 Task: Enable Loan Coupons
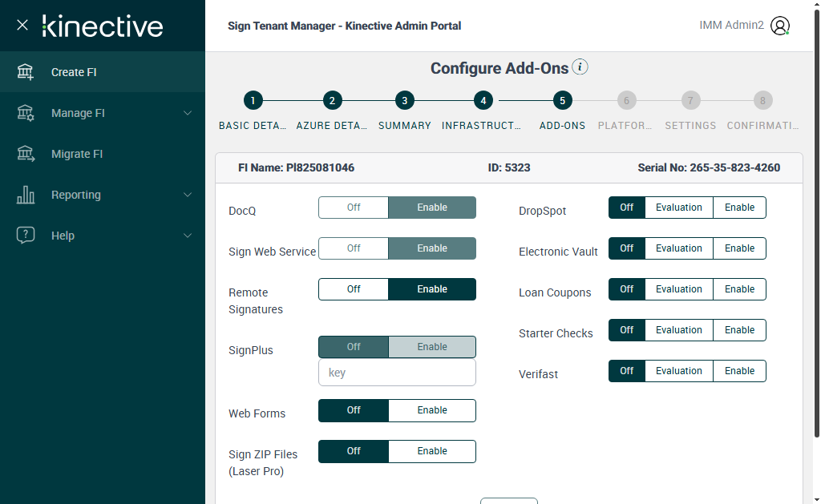739,289
